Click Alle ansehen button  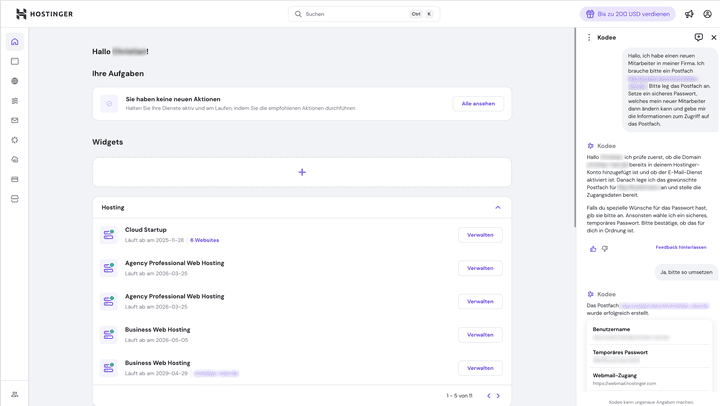(478, 103)
